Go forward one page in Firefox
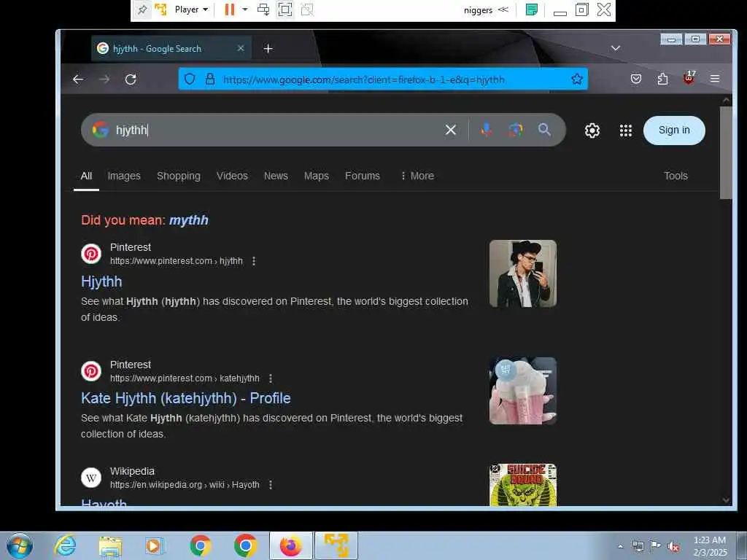Screen dimensions: 747x560 pyautogui.click(x=104, y=79)
